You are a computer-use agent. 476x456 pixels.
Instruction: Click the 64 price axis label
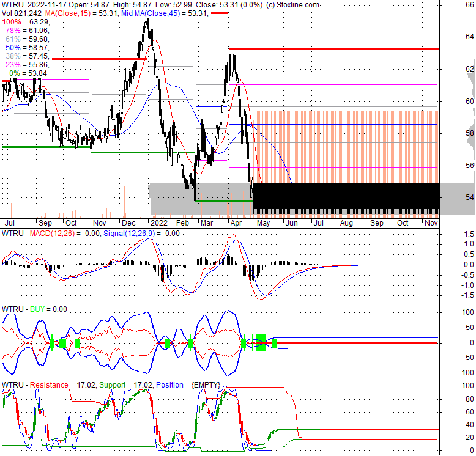[470, 37]
